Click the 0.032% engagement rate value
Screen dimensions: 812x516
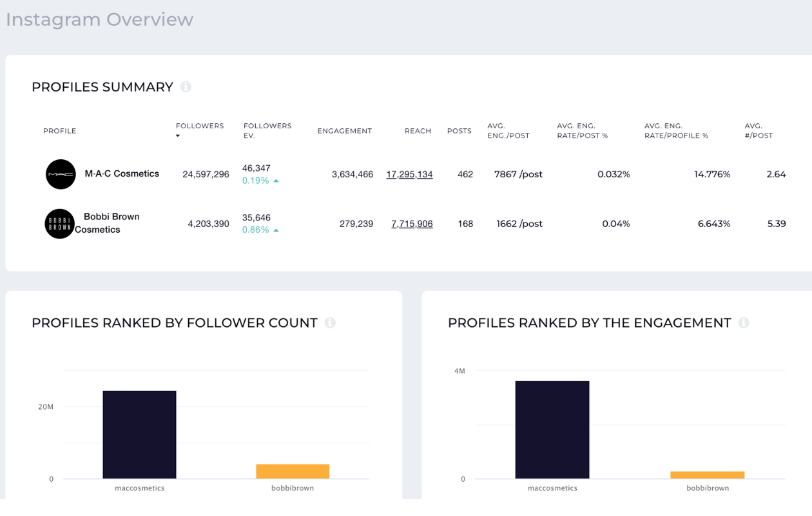[614, 174]
